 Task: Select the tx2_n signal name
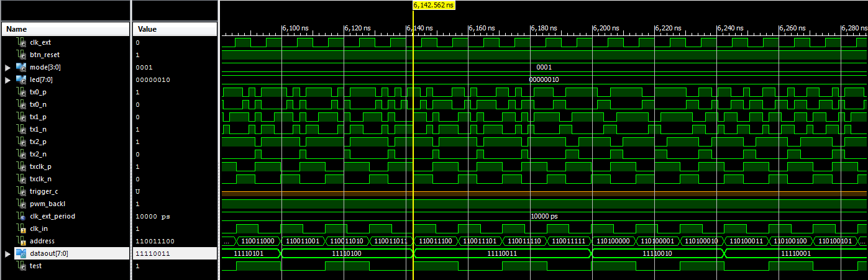pyautogui.click(x=38, y=154)
